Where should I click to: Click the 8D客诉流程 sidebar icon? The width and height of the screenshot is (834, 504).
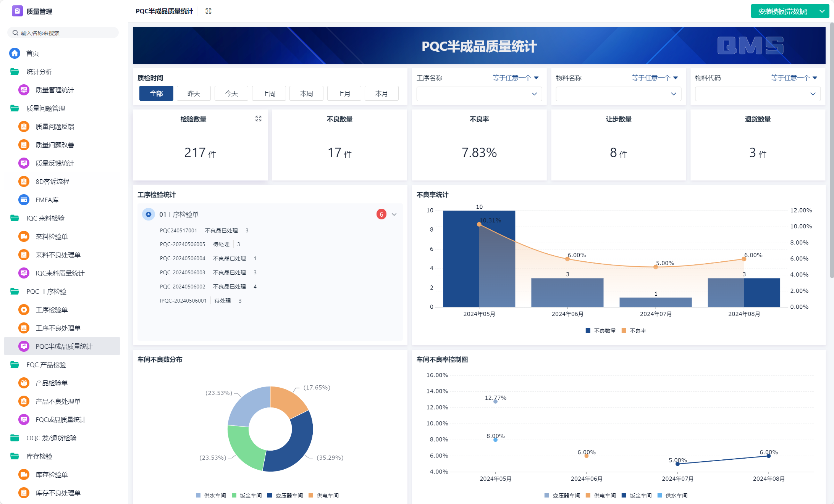click(x=24, y=182)
